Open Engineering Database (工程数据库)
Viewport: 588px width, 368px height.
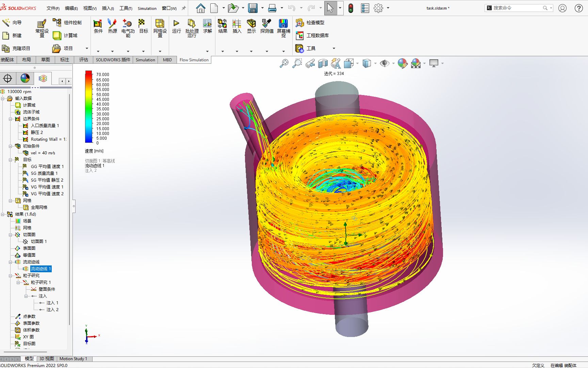tap(312, 35)
